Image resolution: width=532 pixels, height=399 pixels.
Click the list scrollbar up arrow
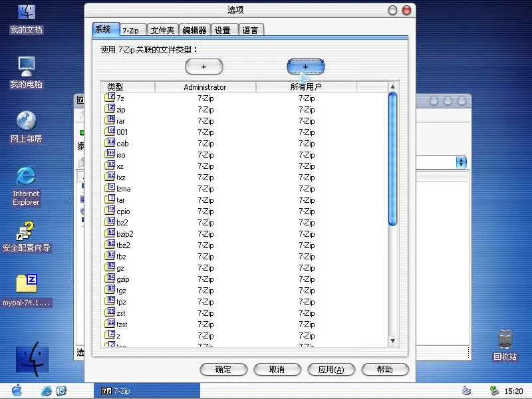(x=392, y=87)
